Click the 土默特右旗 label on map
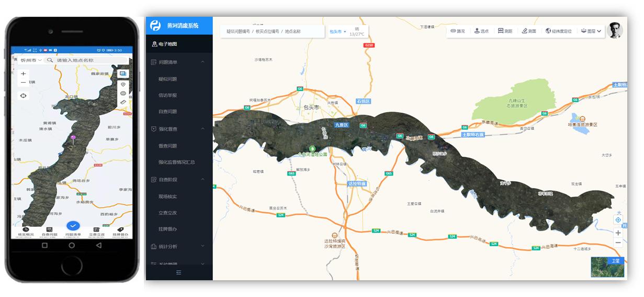The width and height of the screenshot is (644, 297). [473, 135]
